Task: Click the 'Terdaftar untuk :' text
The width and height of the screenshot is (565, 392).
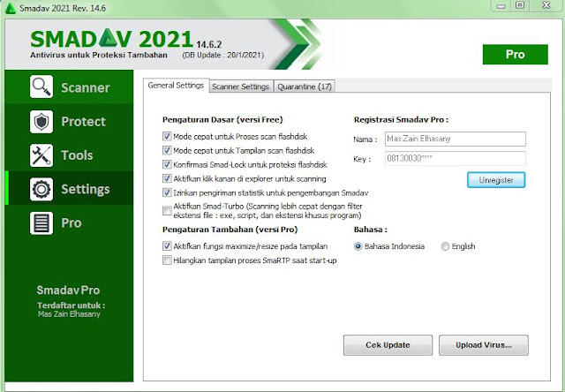Action: pos(71,305)
